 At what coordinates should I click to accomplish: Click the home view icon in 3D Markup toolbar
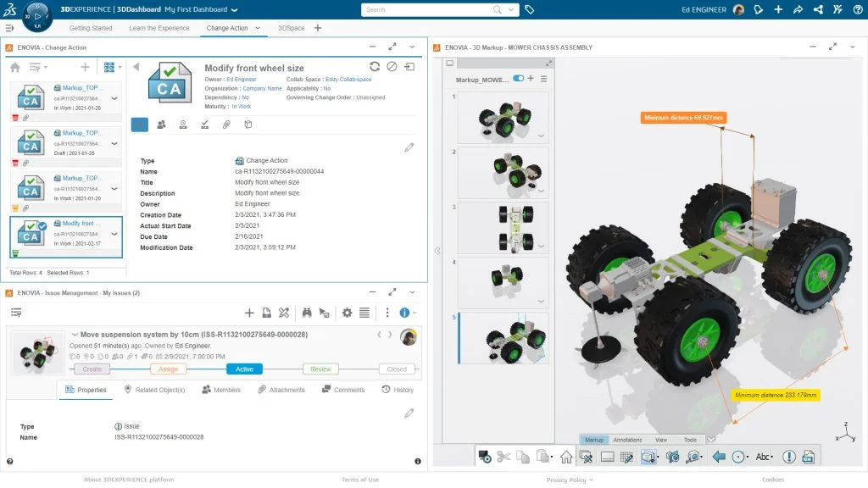tap(566, 457)
